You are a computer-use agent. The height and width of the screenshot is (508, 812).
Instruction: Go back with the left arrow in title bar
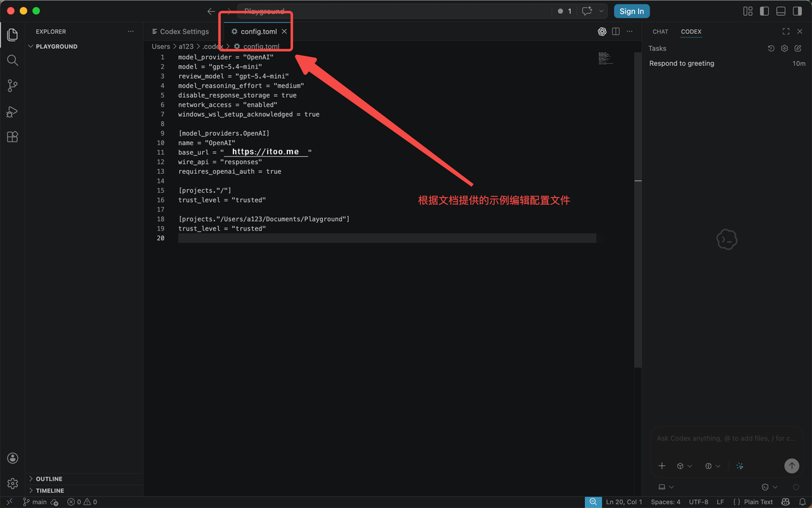point(211,11)
